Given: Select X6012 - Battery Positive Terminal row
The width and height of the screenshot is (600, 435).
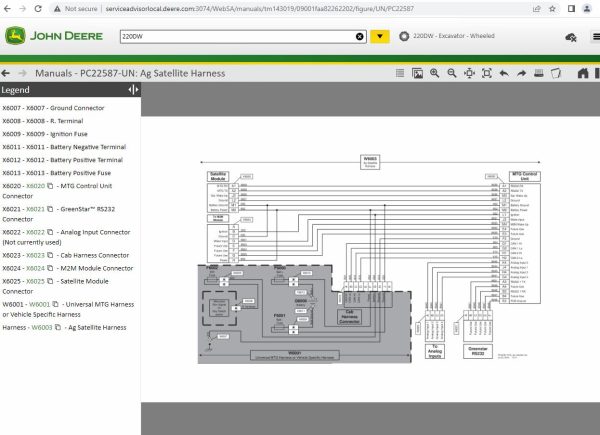Looking at the screenshot, I should [62, 160].
